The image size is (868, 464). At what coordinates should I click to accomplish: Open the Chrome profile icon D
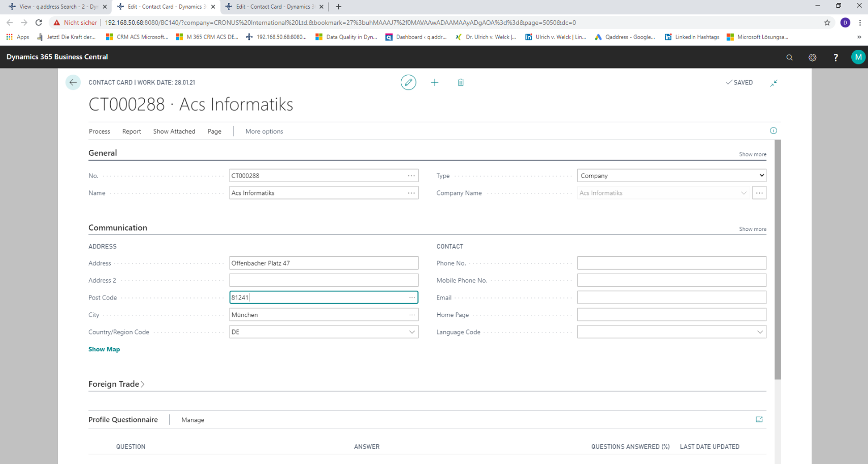coord(845,22)
